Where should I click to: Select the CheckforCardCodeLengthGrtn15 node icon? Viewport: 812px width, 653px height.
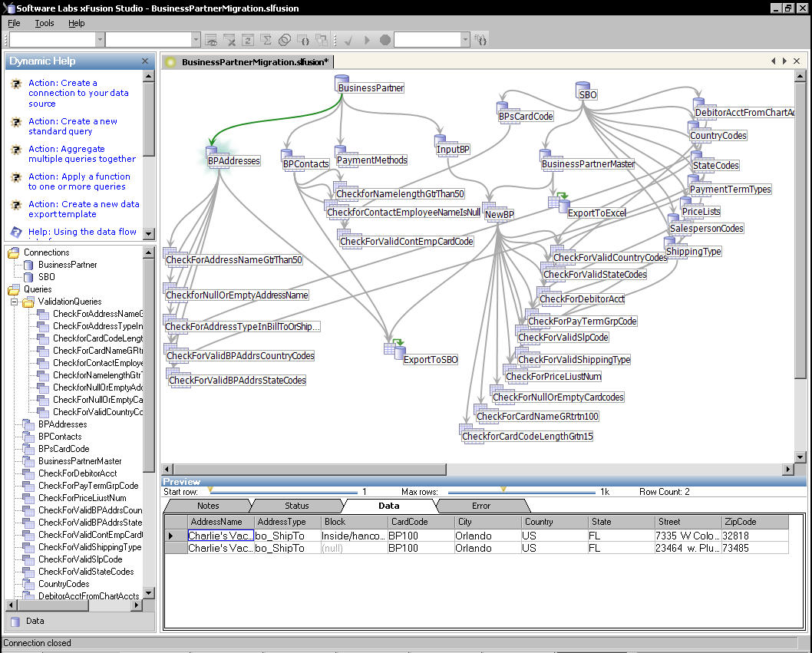466,428
